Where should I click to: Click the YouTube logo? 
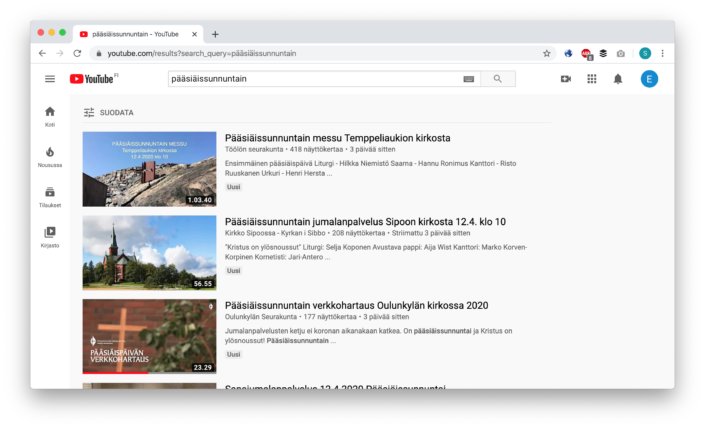[x=92, y=79]
